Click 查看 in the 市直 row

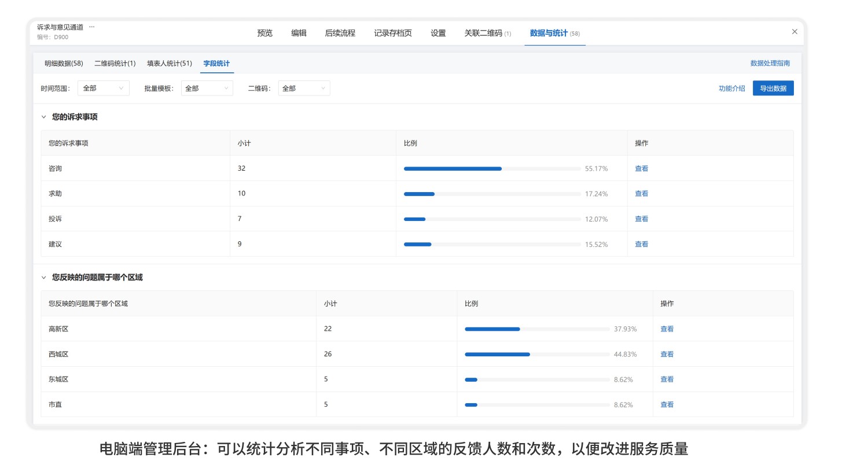click(667, 405)
